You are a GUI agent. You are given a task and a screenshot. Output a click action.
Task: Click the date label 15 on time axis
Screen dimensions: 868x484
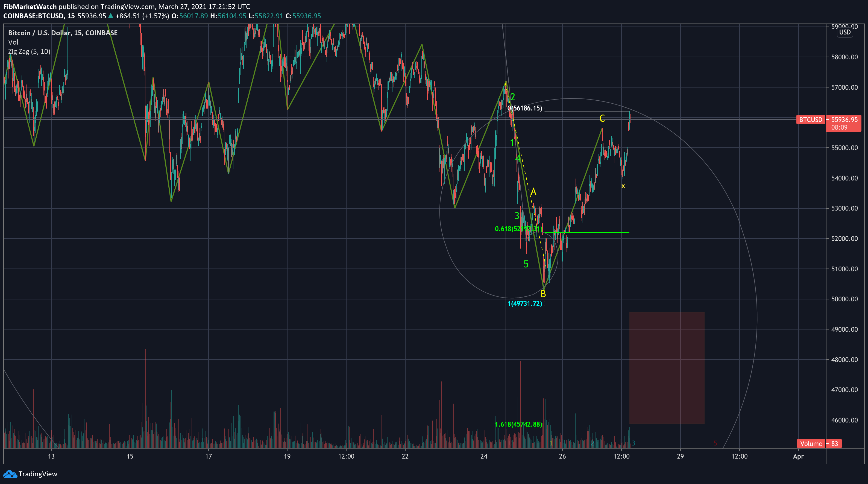pos(130,456)
